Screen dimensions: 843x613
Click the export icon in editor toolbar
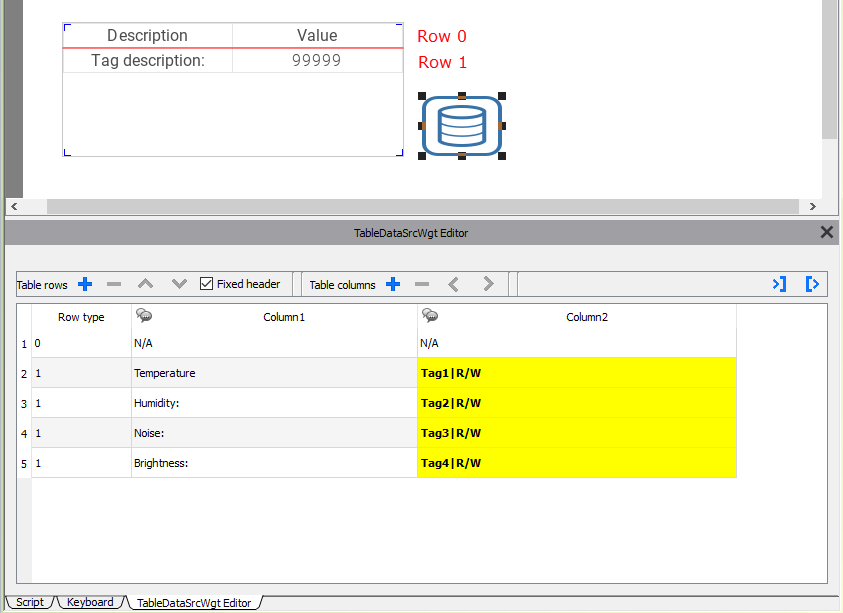[x=812, y=285]
